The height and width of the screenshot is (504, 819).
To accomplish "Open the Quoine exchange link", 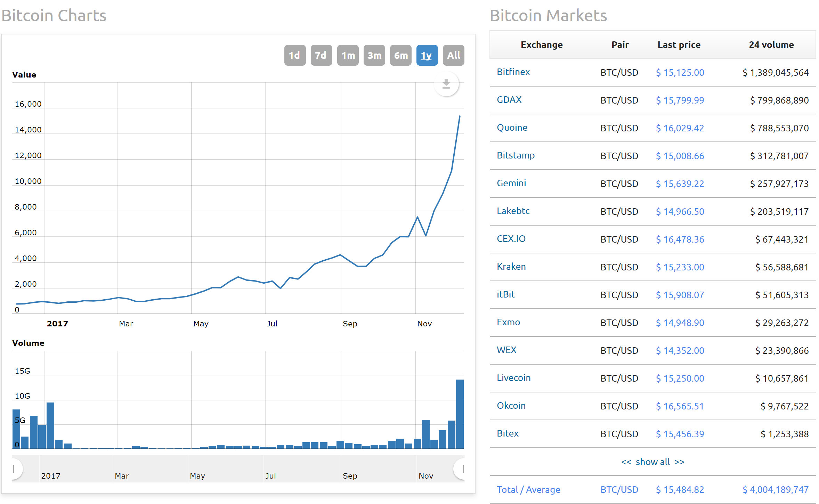I will [x=512, y=128].
